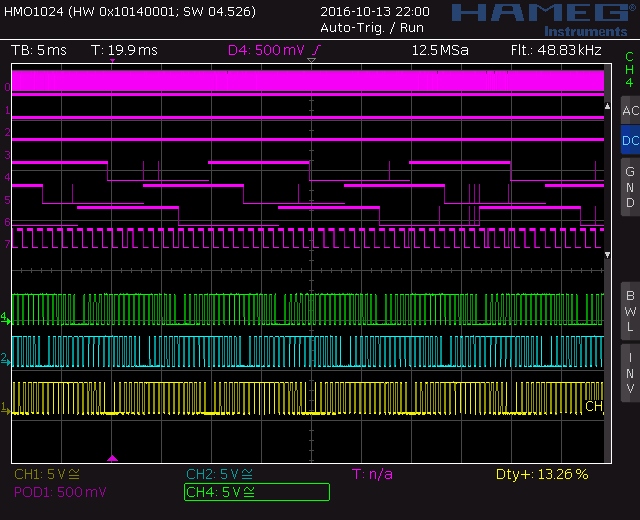Click the upper scroll arrow beside logic traces
This screenshot has width=640, height=520.
click(606, 105)
